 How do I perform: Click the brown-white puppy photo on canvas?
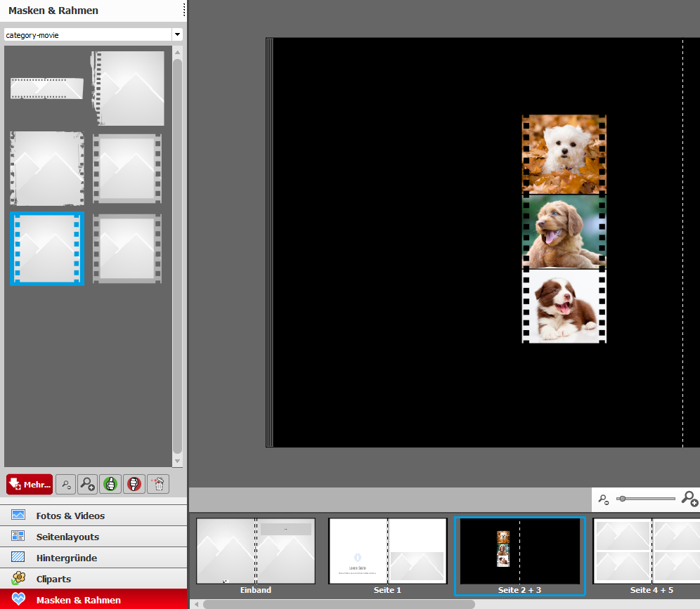[x=564, y=306]
